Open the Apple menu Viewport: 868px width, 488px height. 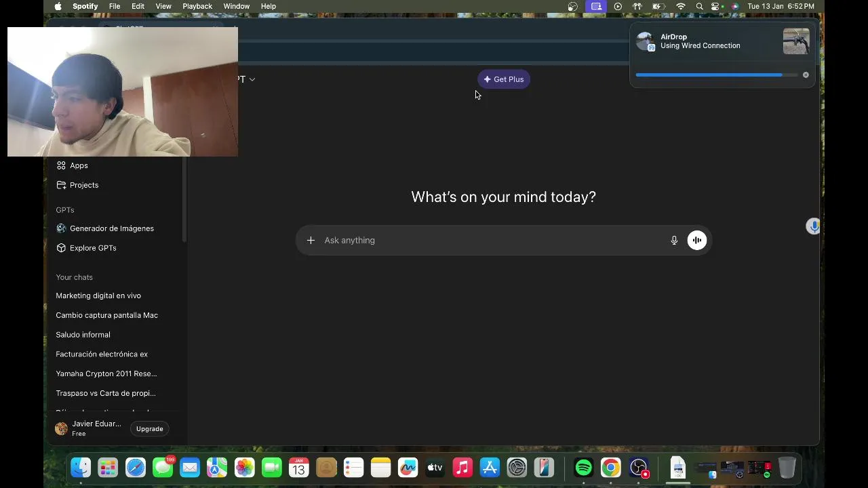click(x=58, y=6)
